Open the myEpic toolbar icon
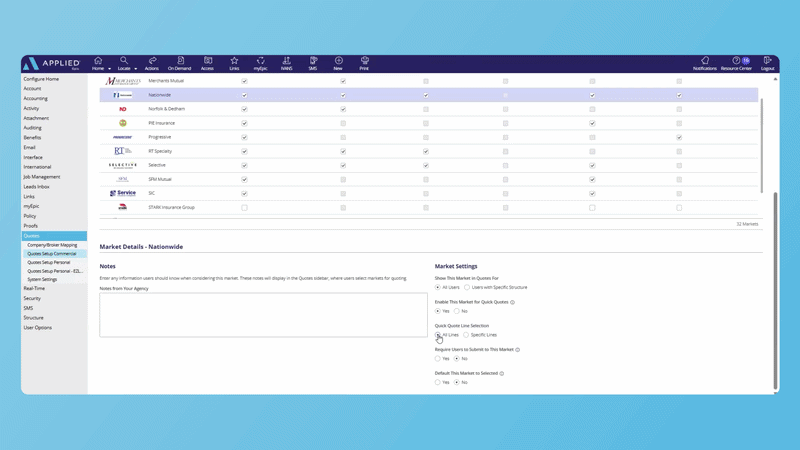This screenshot has width=800, height=450. [261, 61]
